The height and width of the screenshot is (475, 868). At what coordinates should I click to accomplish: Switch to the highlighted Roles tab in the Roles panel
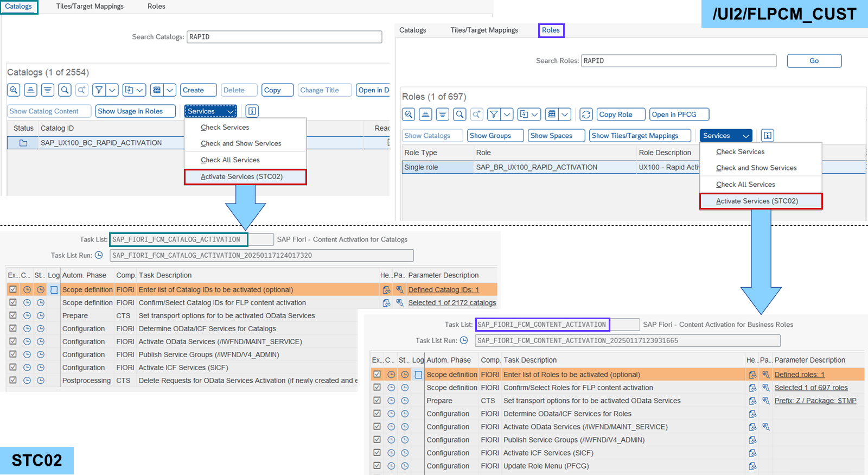551,30
